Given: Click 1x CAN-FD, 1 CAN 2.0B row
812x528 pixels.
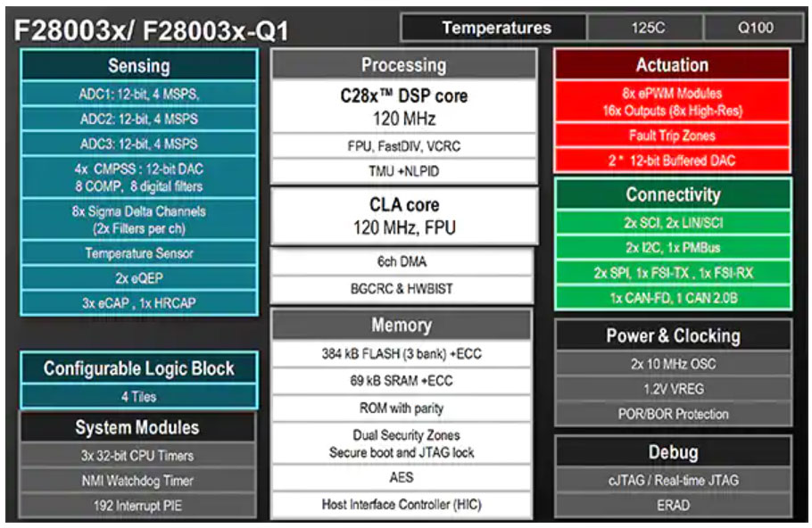Looking at the screenshot, I should coord(673,298).
